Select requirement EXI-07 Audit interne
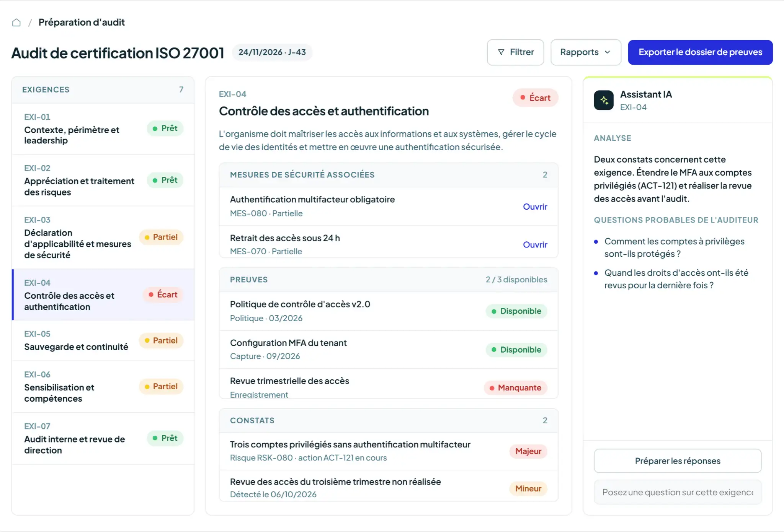The image size is (784, 532). [103, 438]
